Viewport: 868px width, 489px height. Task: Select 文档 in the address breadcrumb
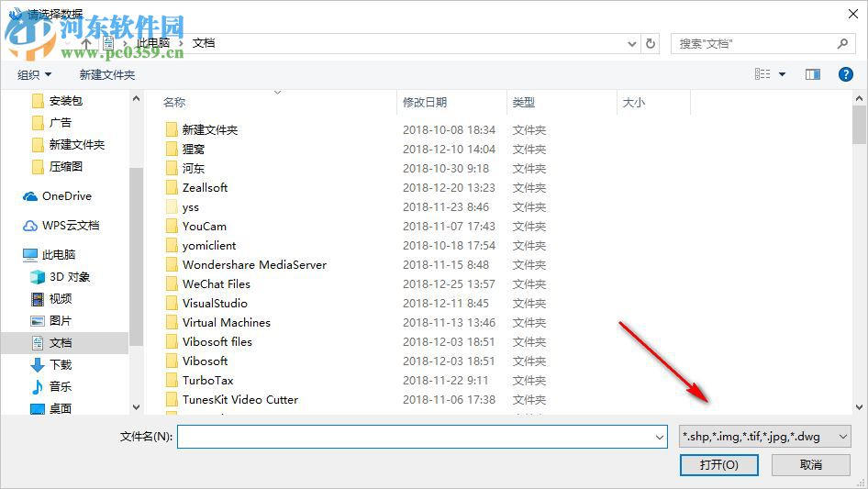pyautogui.click(x=203, y=43)
